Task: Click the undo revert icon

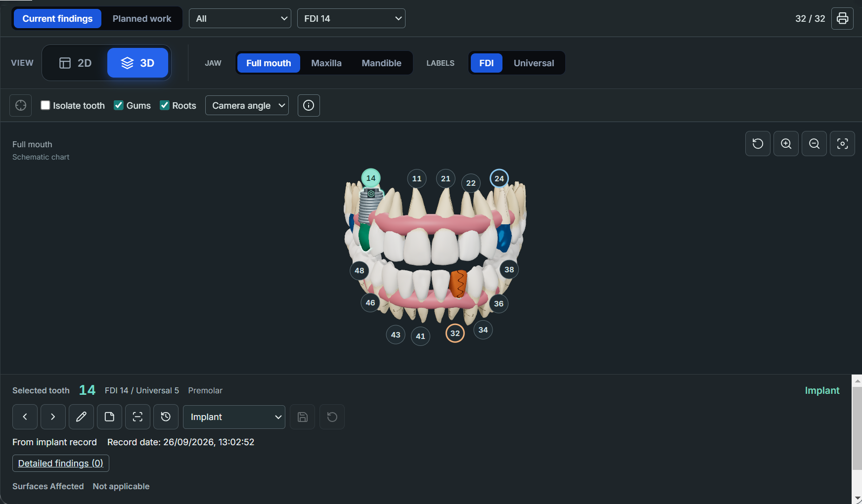Action: click(332, 417)
